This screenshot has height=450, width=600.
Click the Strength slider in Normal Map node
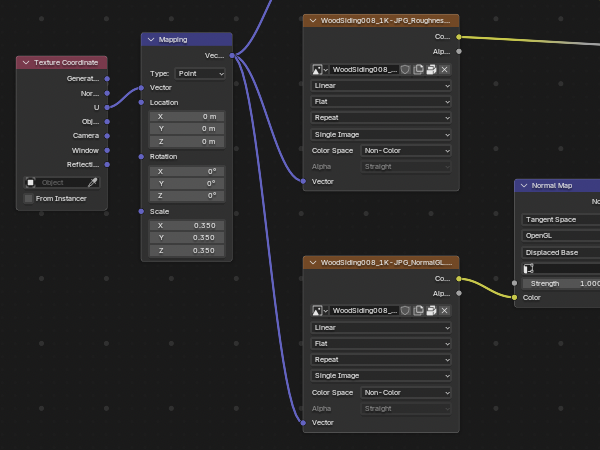pos(561,284)
